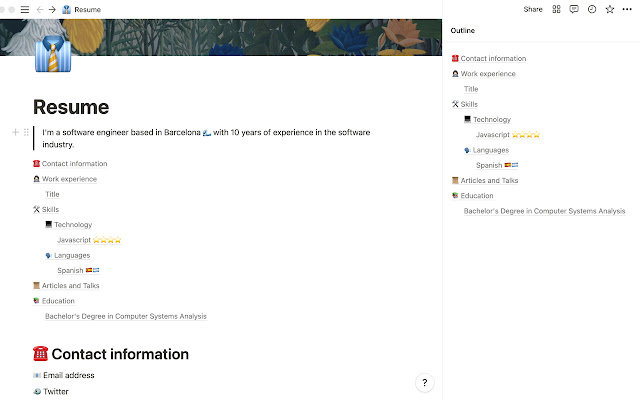Go back with the left arrow
Screen dimensions: 640x400
click(x=39, y=9)
